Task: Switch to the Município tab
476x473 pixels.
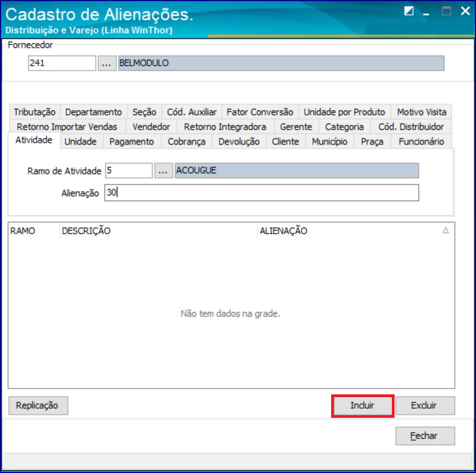Action: [x=330, y=141]
